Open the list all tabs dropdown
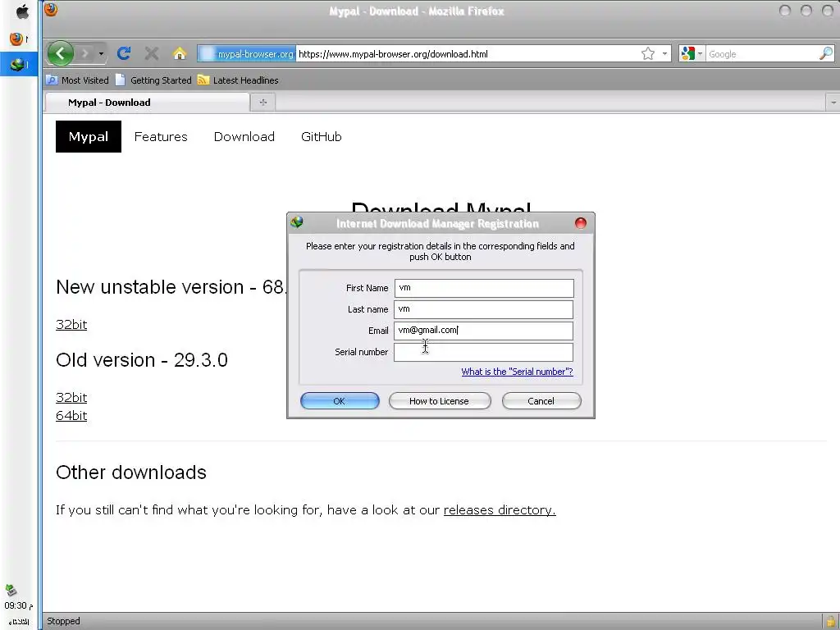The height and width of the screenshot is (630, 840). tap(833, 103)
